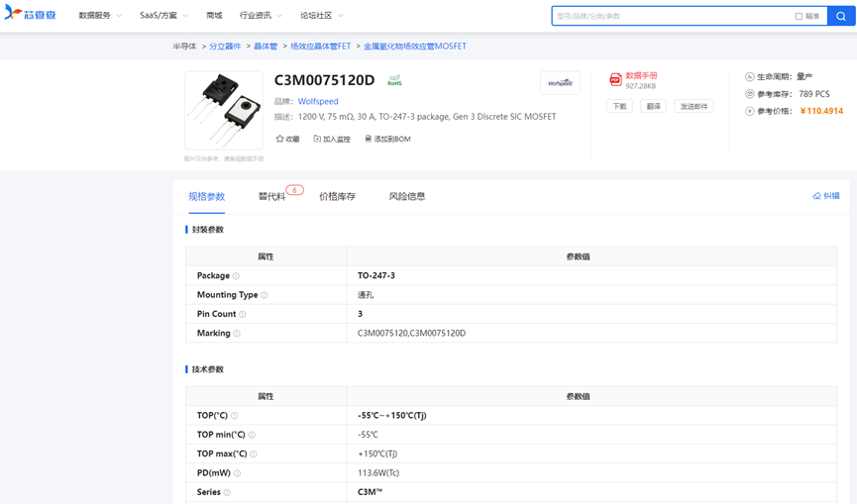Click the info icon beside TOP(°C)
This screenshot has height=504, width=857.
coord(235,416)
